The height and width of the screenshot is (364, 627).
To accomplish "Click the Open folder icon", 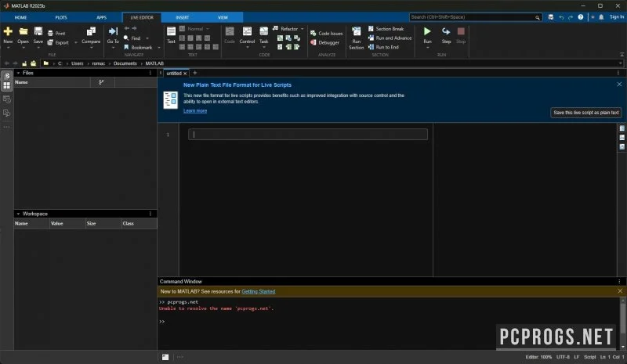I will tap(24, 31).
